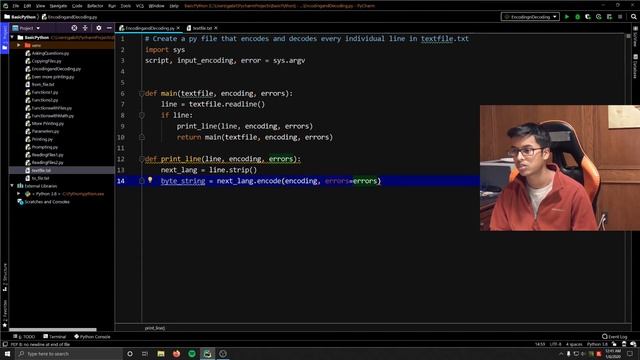Screen dimensions: 640x360
Task: Select from_file.txt in project tree
Action: 43,84
